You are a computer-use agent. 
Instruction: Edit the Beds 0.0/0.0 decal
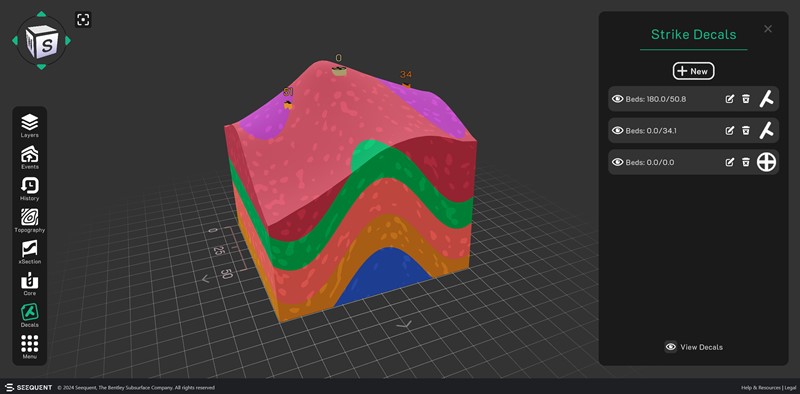pos(730,162)
